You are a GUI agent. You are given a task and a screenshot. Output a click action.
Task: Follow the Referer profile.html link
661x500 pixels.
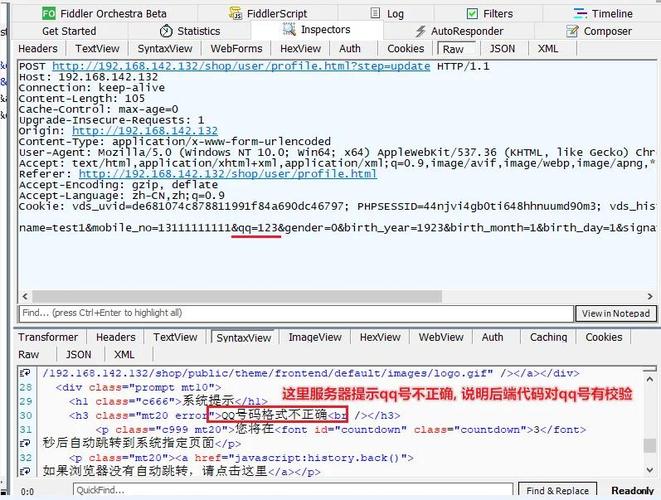coord(228,174)
